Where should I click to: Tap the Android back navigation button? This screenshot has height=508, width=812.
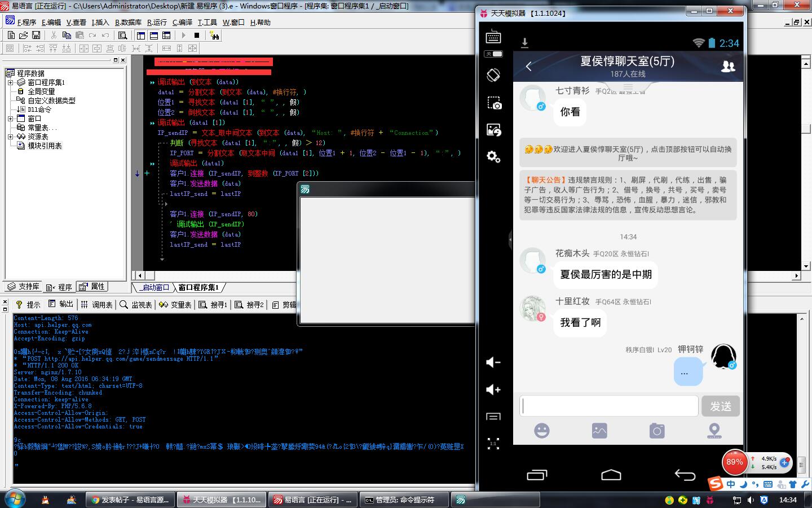click(x=685, y=475)
